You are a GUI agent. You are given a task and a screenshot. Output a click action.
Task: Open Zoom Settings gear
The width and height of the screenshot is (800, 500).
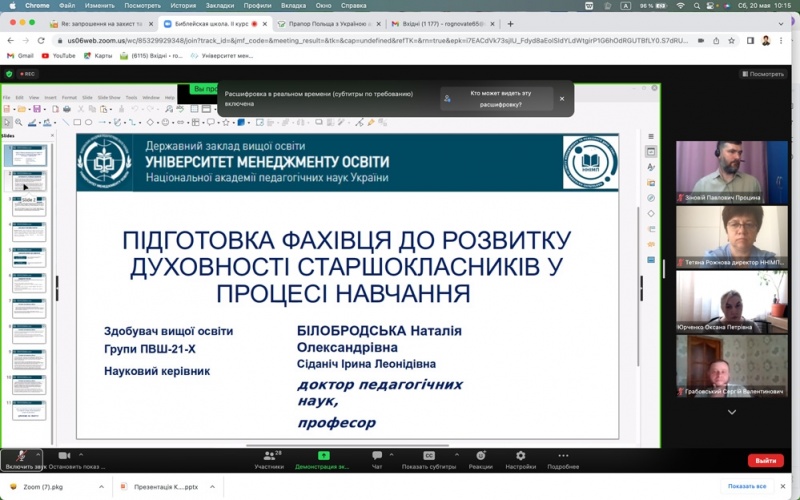tap(520, 456)
